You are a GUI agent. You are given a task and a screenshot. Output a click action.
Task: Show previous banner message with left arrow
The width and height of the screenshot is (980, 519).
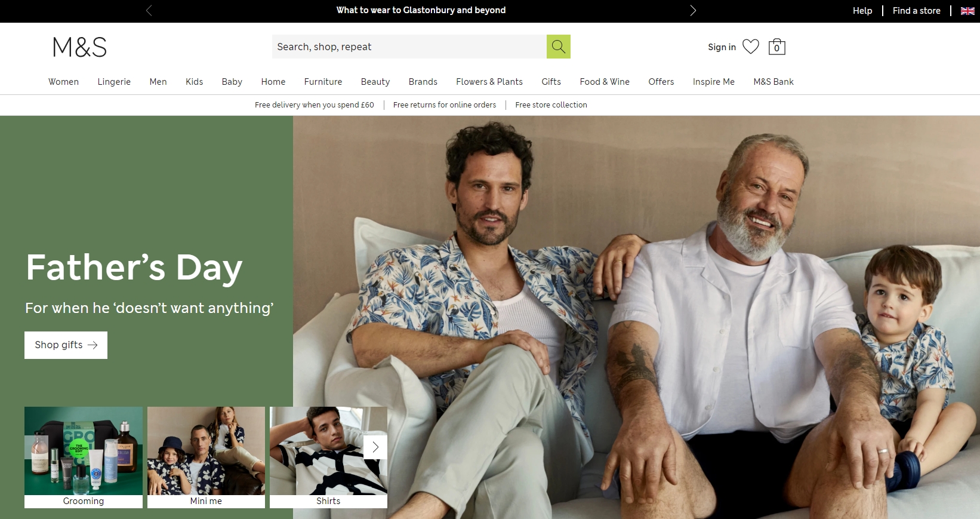click(149, 11)
